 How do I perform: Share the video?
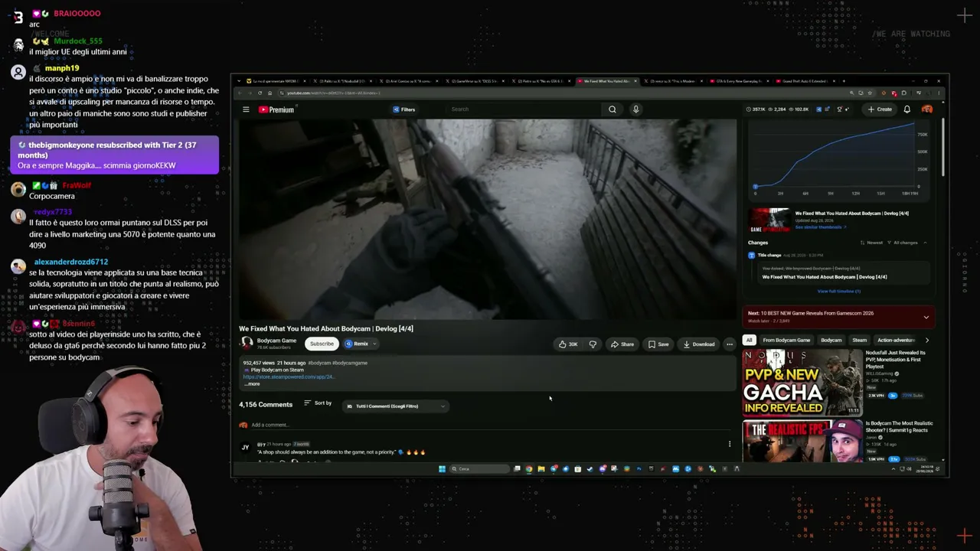622,344
